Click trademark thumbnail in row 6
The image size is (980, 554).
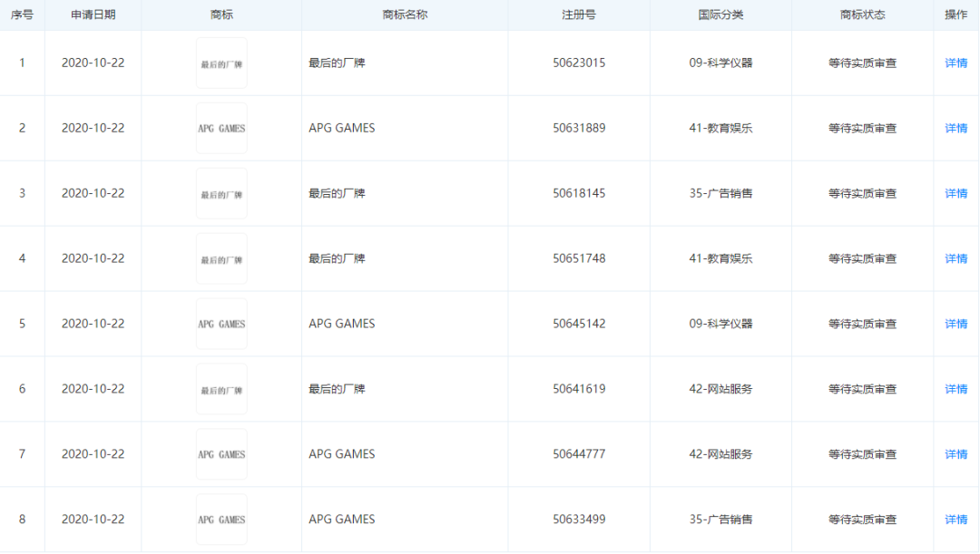(222, 389)
